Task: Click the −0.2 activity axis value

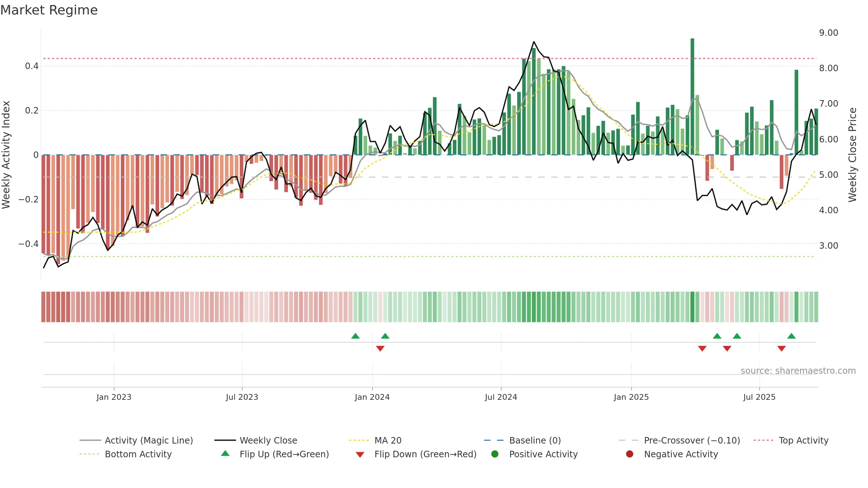Action: tap(29, 199)
